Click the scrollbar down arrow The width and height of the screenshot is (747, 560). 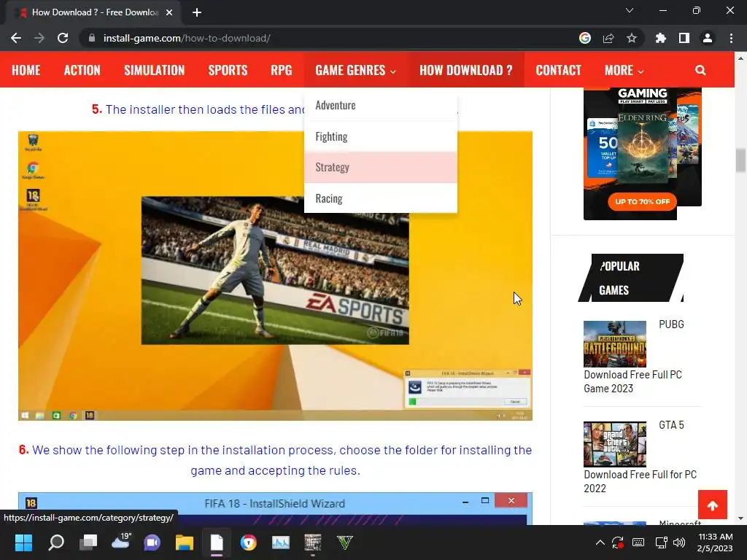click(740, 518)
